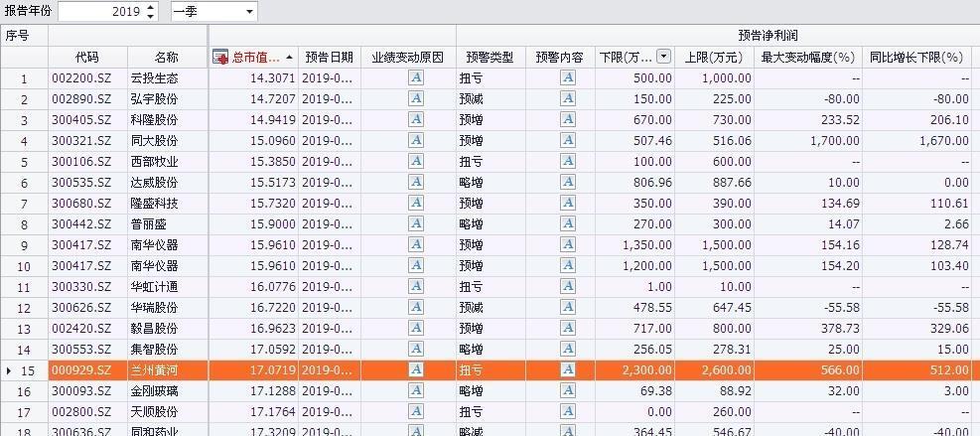Select highlighted stock 兰州黄河
The image size is (980, 436).
click(x=154, y=369)
